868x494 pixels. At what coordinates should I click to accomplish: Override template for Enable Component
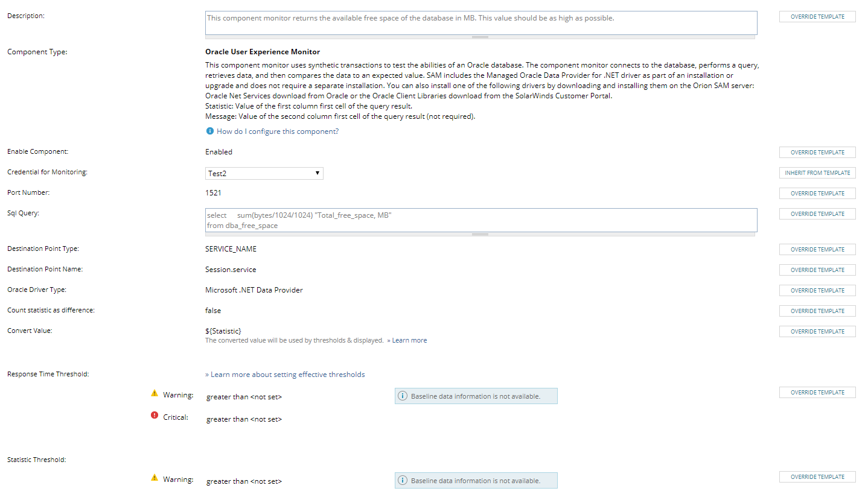[817, 153]
